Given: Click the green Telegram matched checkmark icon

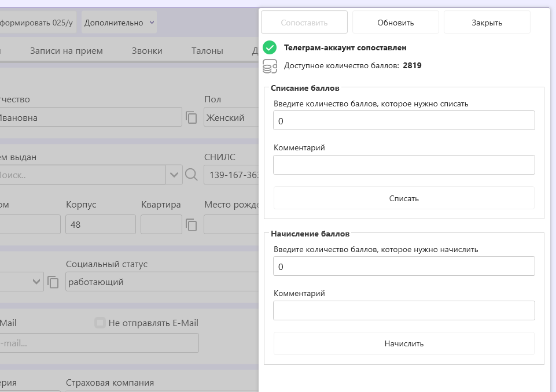Looking at the screenshot, I should click(x=270, y=47).
